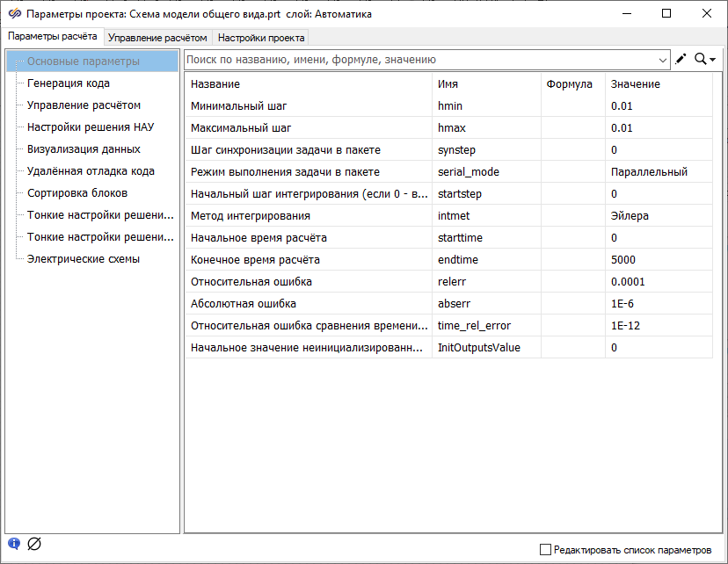The image size is (728, 564).
Task: Open 'Визуализация данных' section
Action: coord(84,149)
